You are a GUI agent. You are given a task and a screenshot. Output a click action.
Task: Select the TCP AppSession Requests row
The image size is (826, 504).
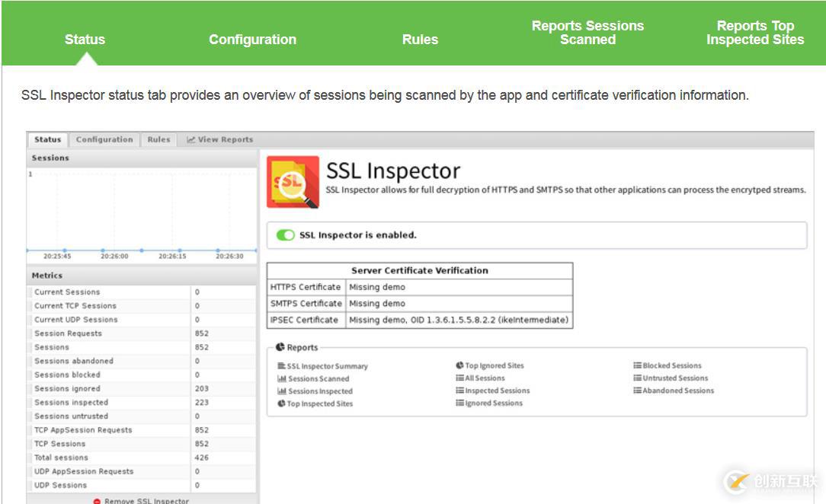point(142,430)
